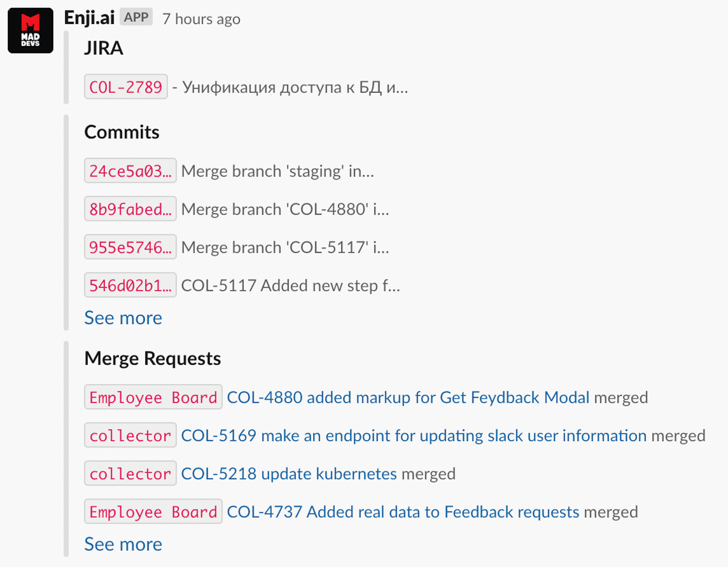Click the 7 hours ago timestamp
Image resolution: width=728 pixels, height=571 pixels.
pyautogui.click(x=201, y=19)
